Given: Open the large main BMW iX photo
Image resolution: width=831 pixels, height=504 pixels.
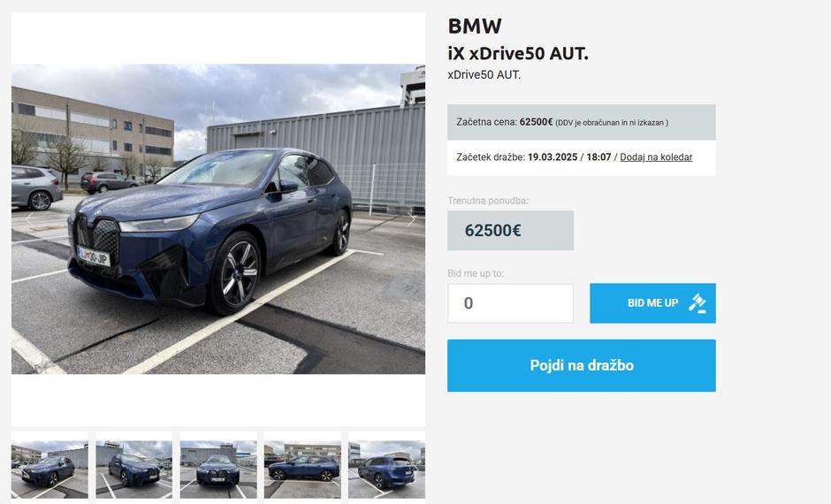Looking at the screenshot, I should click(218, 219).
